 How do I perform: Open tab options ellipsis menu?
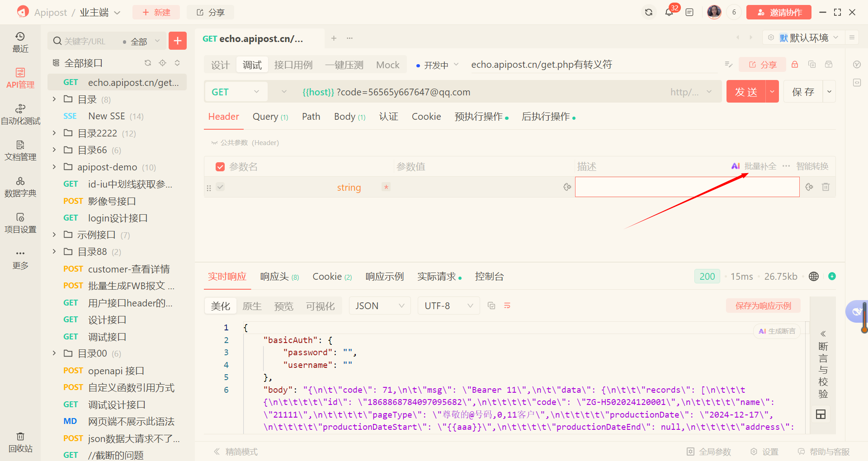349,38
